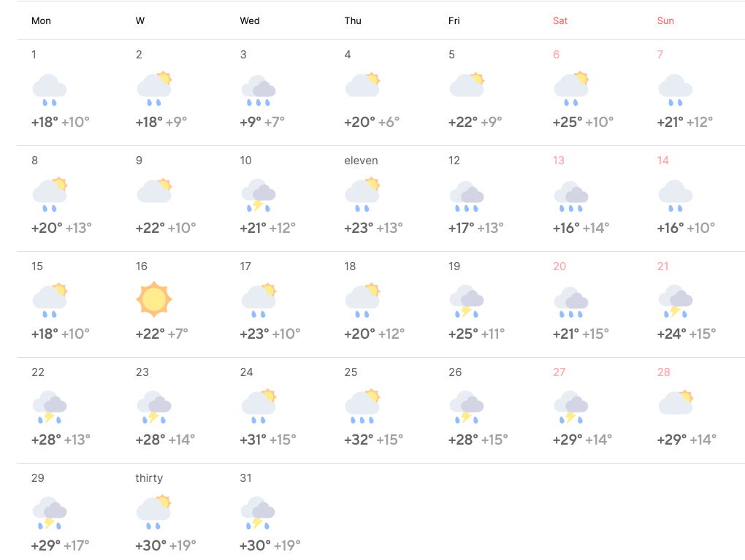Image resolution: width=745 pixels, height=560 pixels.
Task: Click the partly cloudy icon on day 28
Action: pyautogui.click(x=676, y=402)
